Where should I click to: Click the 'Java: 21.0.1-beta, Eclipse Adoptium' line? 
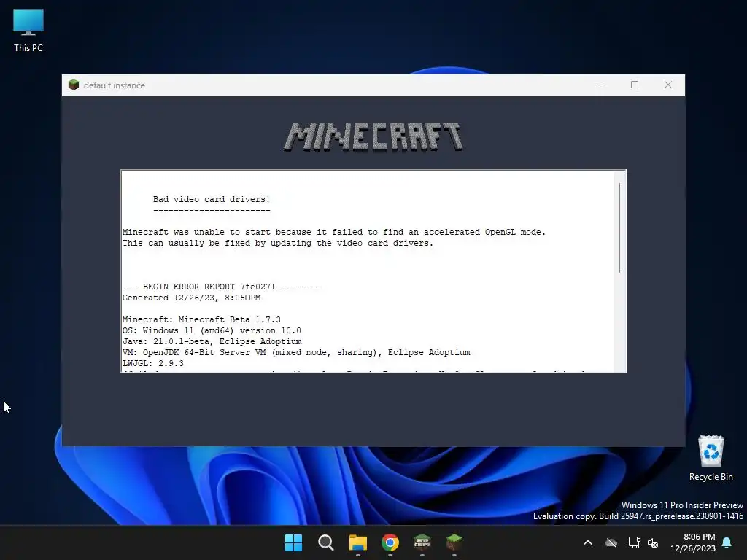click(x=212, y=341)
